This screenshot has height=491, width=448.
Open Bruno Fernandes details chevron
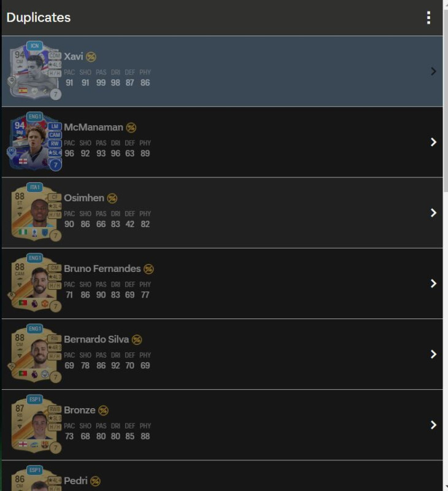[433, 284]
